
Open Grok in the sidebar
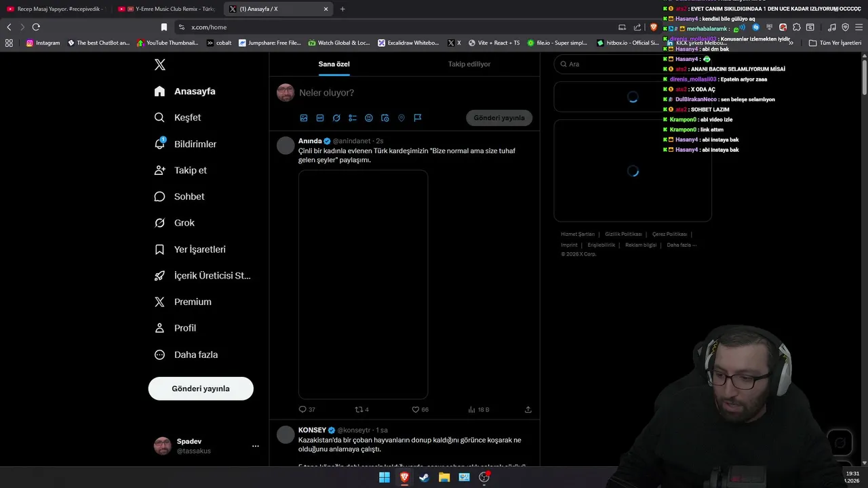(x=174, y=222)
